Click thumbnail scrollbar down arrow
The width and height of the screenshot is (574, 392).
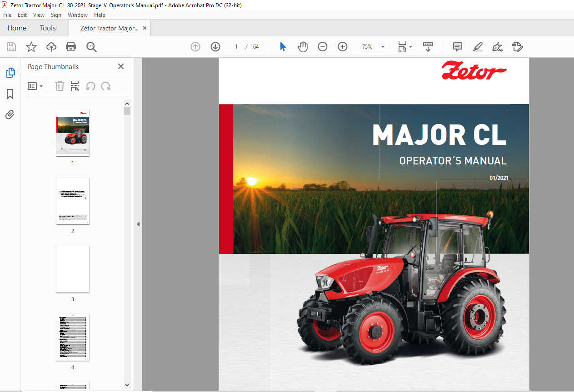click(127, 385)
